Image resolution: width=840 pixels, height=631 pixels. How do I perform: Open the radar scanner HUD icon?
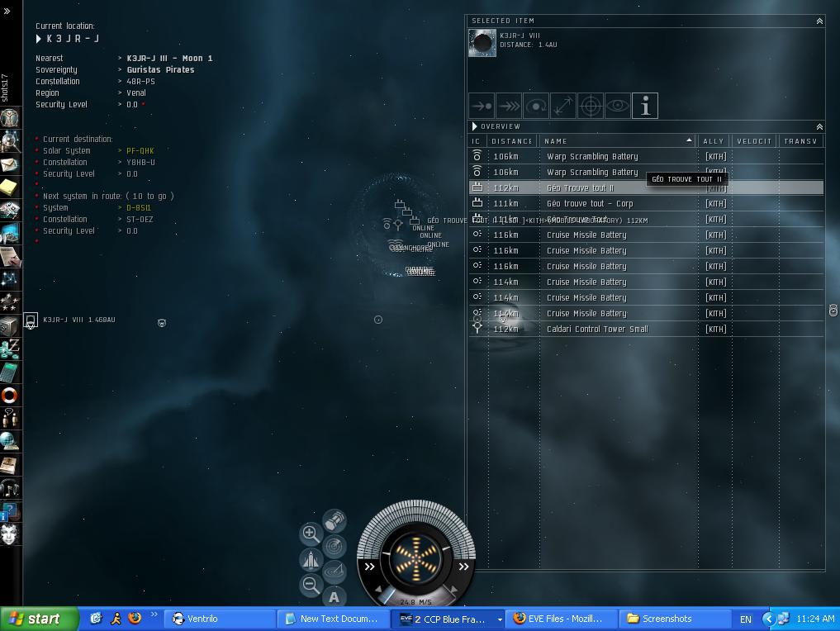click(x=335, y=546)
